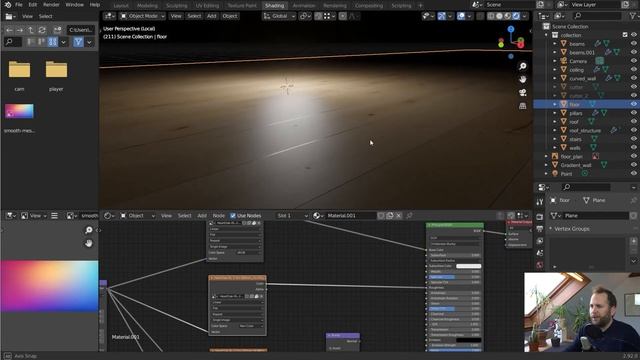Click Material.001 name field in node editor
Image resolution: width=640 pixels, height=360 pixels.
click(350, 216)
